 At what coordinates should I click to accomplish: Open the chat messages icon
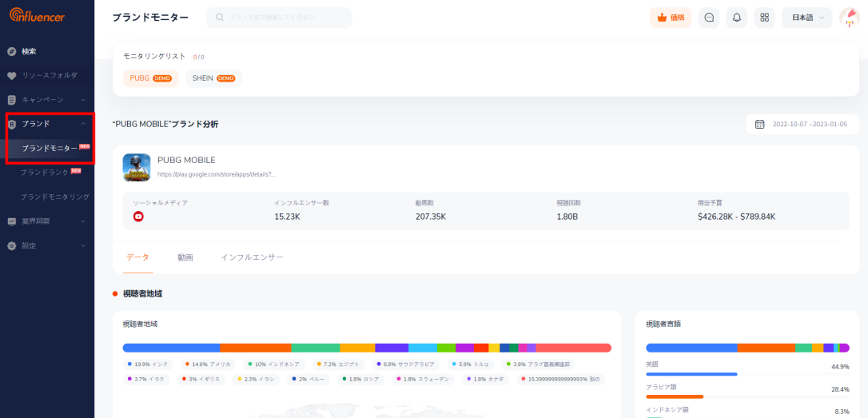pyautogui.click(x=709, y=18)
